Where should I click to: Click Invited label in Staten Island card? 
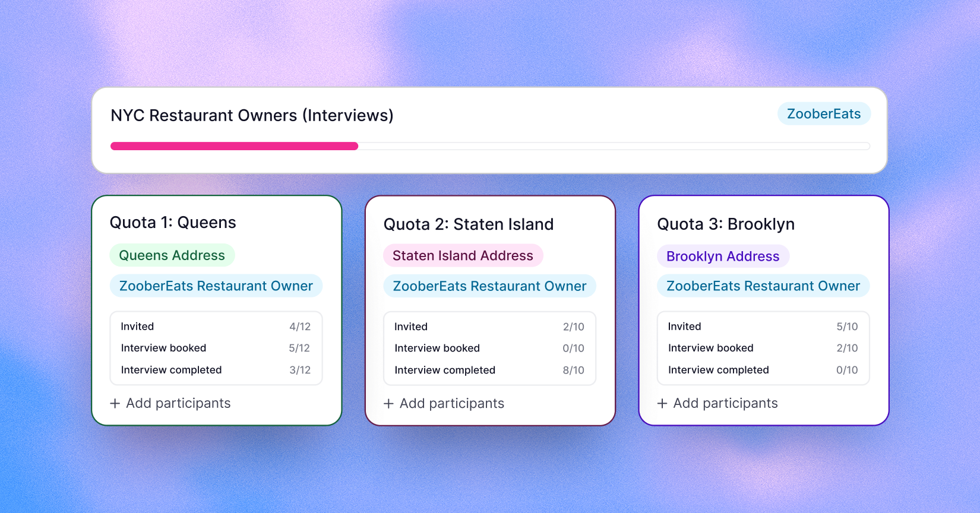tap(411, 327)
